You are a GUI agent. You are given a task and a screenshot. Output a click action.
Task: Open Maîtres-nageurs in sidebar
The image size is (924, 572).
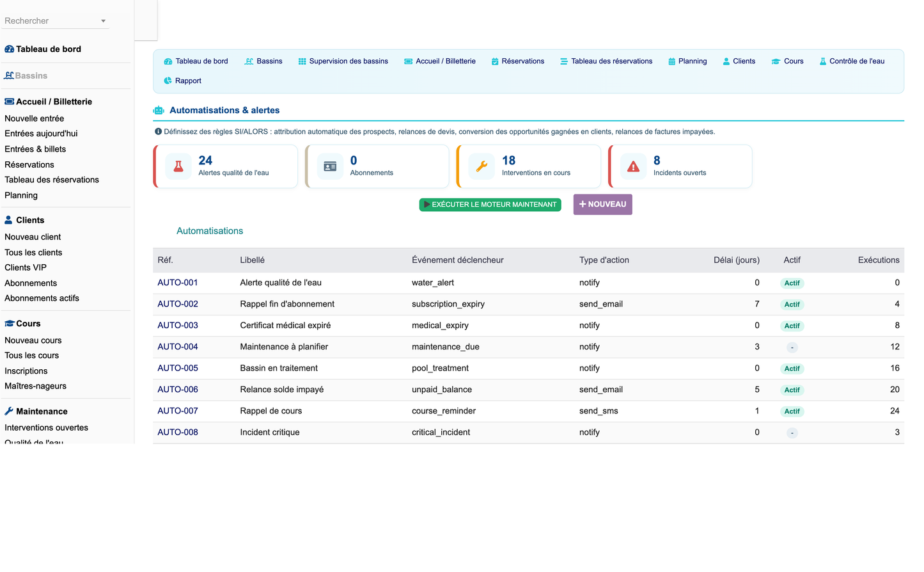(36, 386)
